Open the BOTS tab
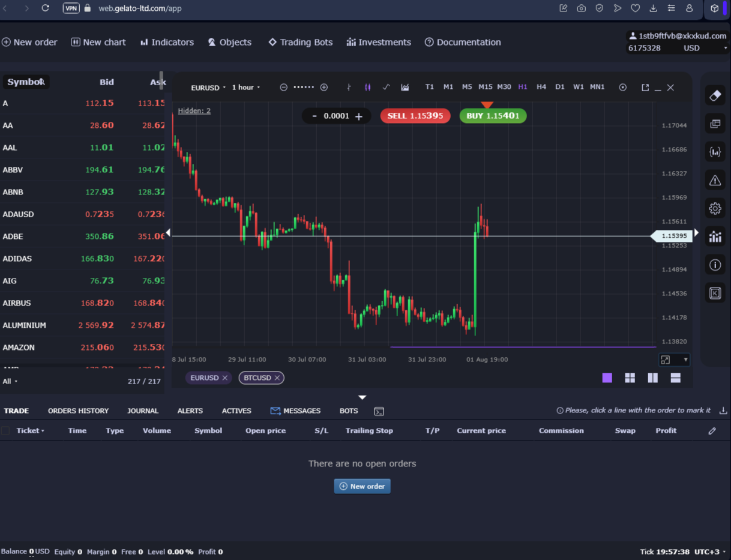 tap(349, 411)
